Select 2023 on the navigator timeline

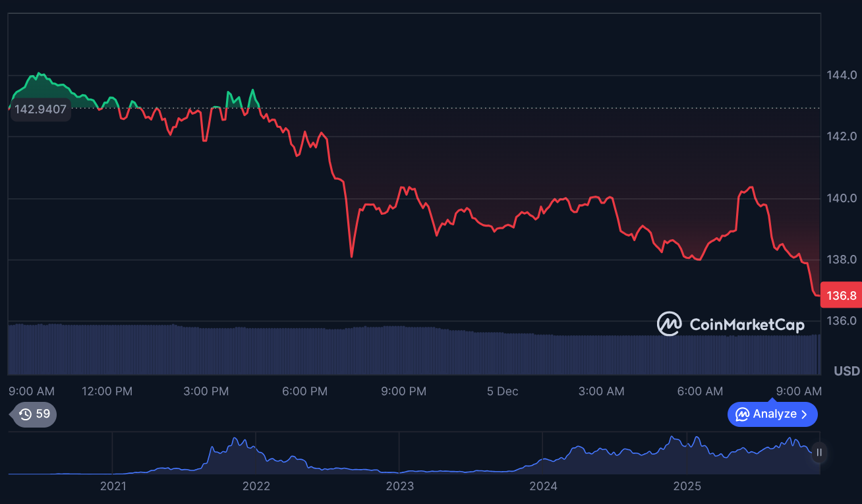399,486
